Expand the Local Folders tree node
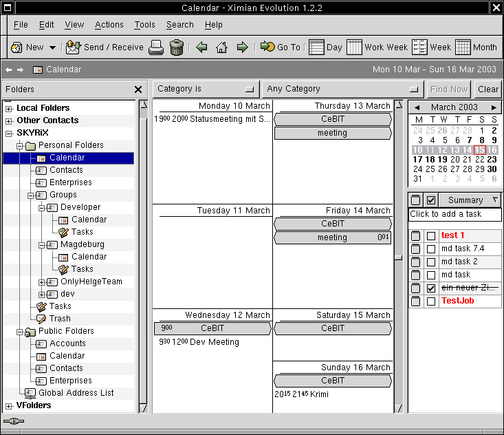 (9, 109)
